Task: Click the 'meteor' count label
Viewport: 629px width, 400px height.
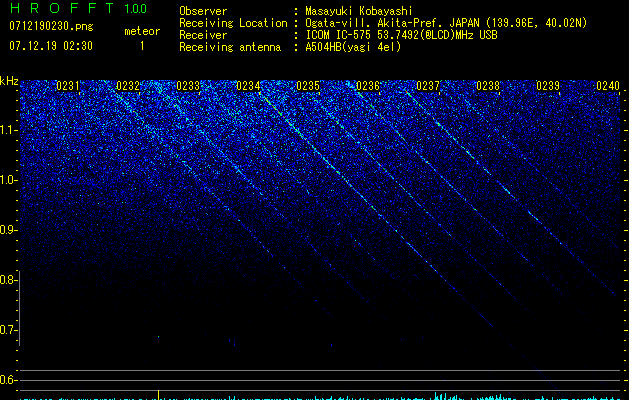Action: pyautogui.click(x=142, y=31)
